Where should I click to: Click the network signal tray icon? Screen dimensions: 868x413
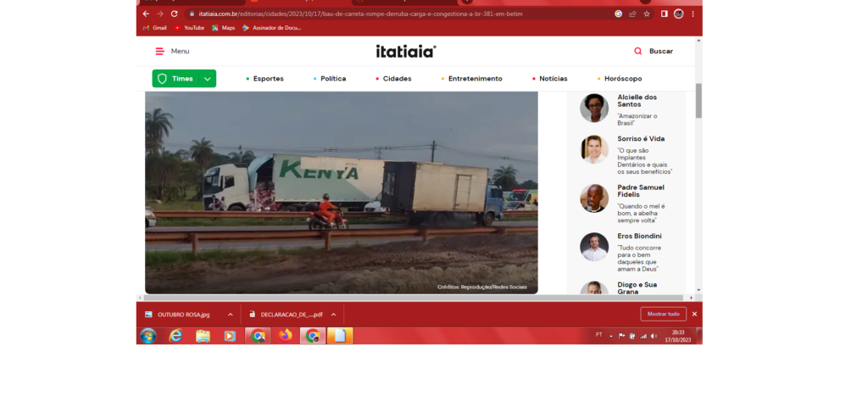click(643, 336)
